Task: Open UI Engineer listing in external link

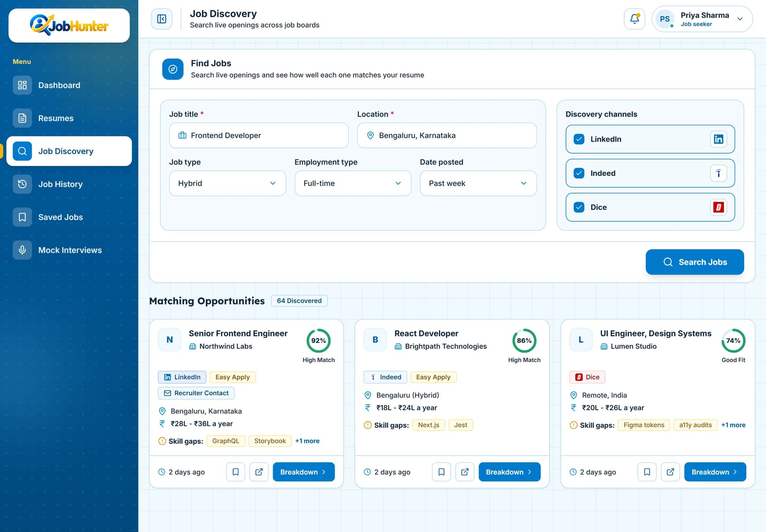Action: pyautogui.click(x=670, y=472)
